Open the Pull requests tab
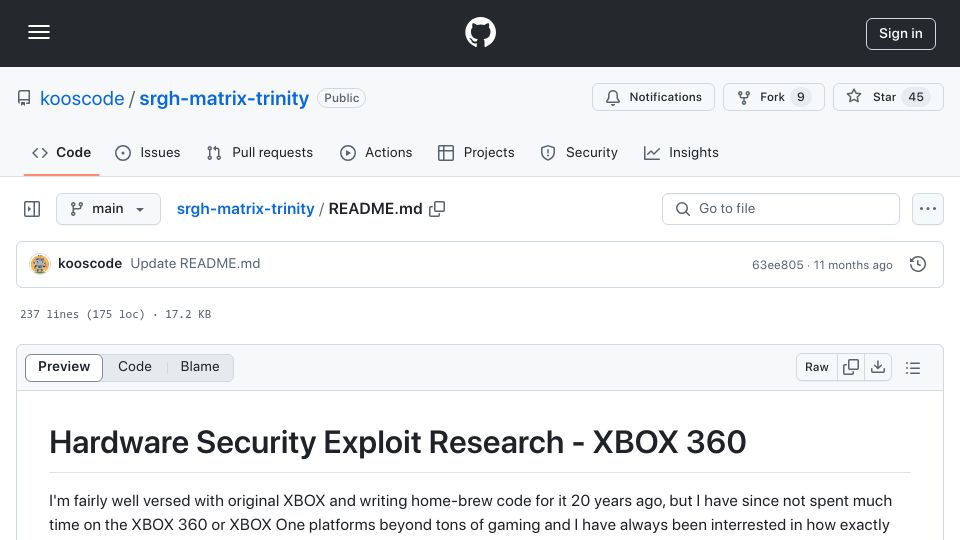Screen dimensions: 960x540 [x=260, y=152]
